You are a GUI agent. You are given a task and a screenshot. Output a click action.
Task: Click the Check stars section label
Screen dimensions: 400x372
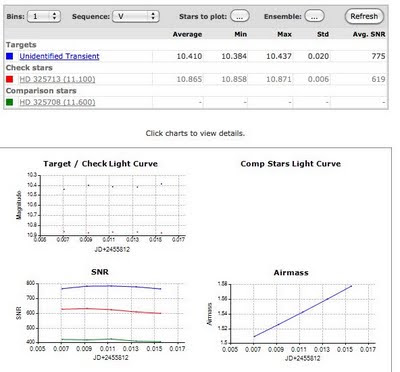(29, 68)
